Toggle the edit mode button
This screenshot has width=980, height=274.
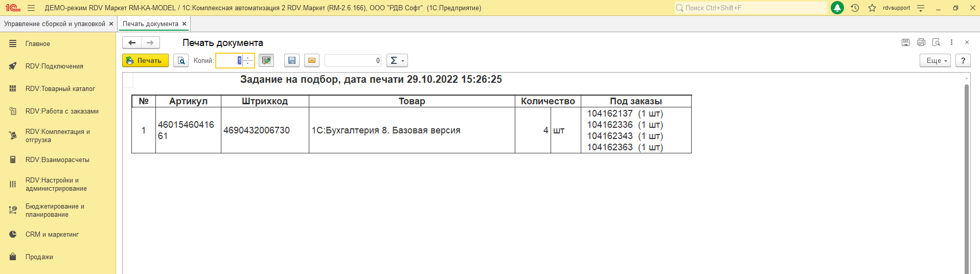tap(266, 60)
